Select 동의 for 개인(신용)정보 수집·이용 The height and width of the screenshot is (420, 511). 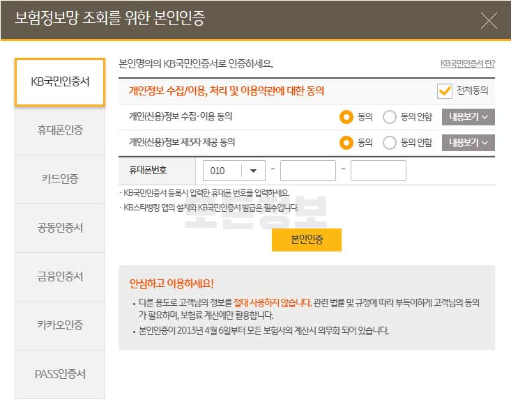(x=346, y=117)
